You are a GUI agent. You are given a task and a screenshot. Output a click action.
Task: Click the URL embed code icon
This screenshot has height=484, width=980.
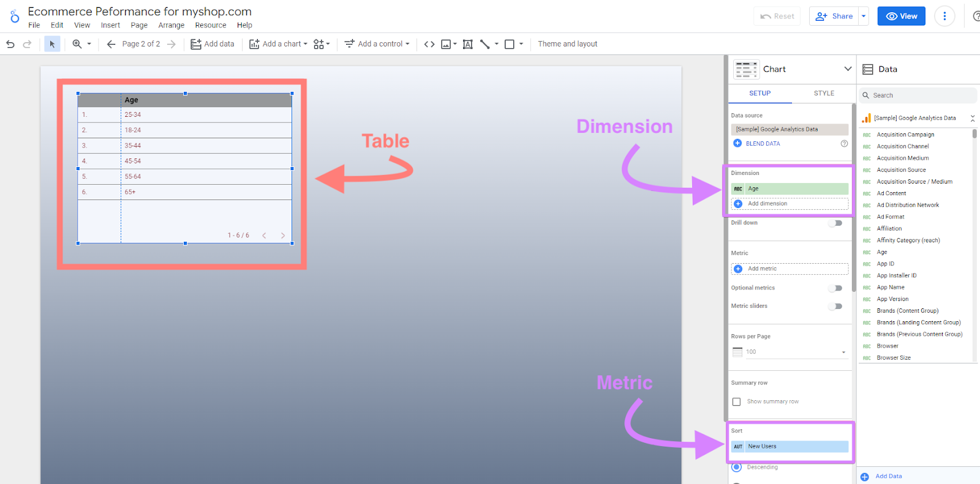tap(429, 44)
